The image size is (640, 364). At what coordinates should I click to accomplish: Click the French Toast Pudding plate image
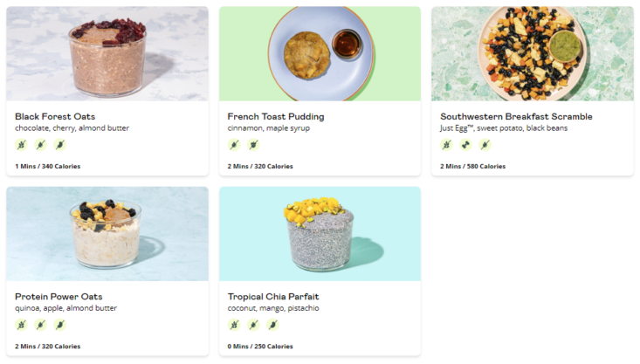pos(320,53)
